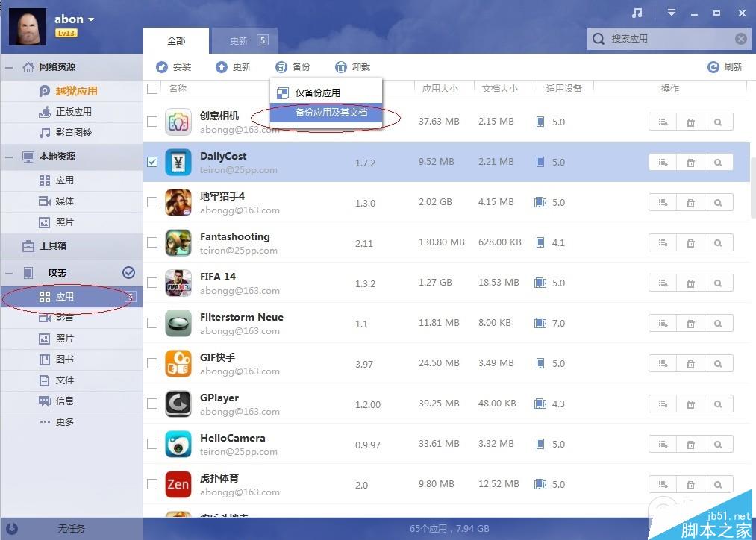This screenshot has width=756, height=540.
Task: Uncheck the DailyCost checkbox
Action: (153, 161)
